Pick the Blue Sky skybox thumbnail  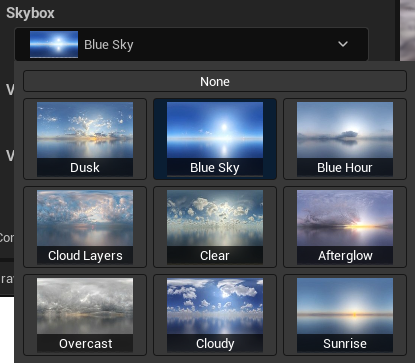tap(215, 139)
